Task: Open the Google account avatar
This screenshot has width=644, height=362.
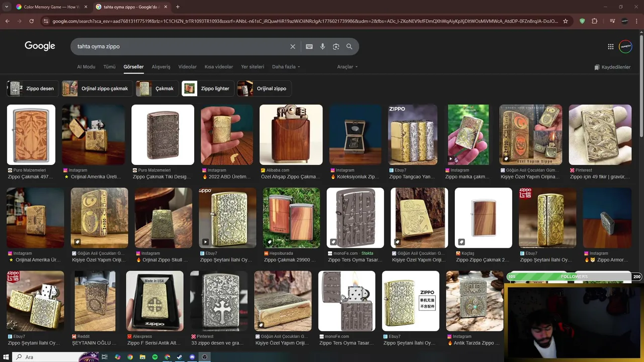Action: click(625, 46)
